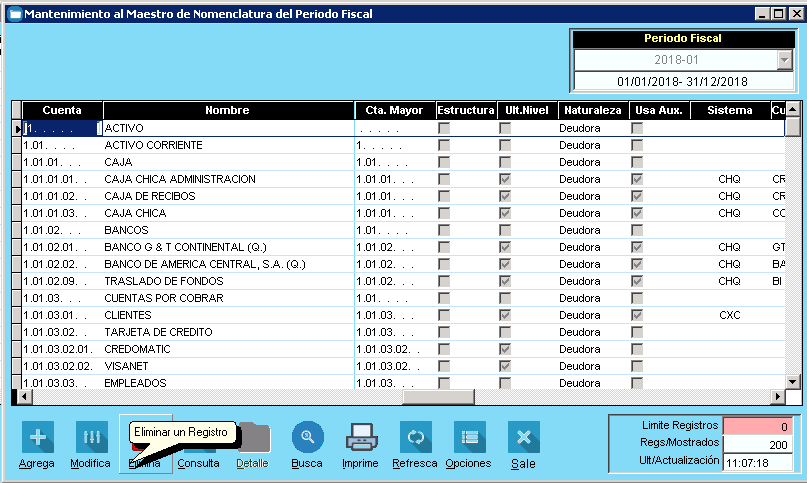Click the Sale exit icon

tap(523, 438)
